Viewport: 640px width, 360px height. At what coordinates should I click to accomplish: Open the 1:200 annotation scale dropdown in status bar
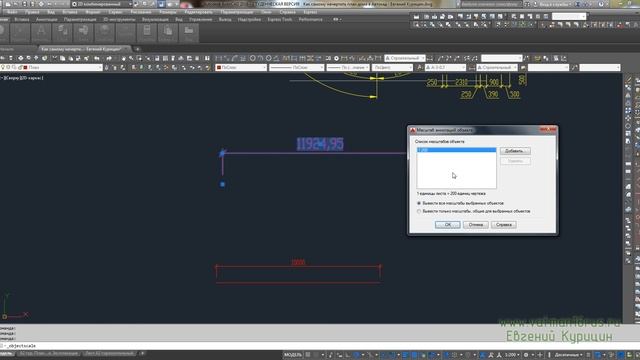pos(512,355)
